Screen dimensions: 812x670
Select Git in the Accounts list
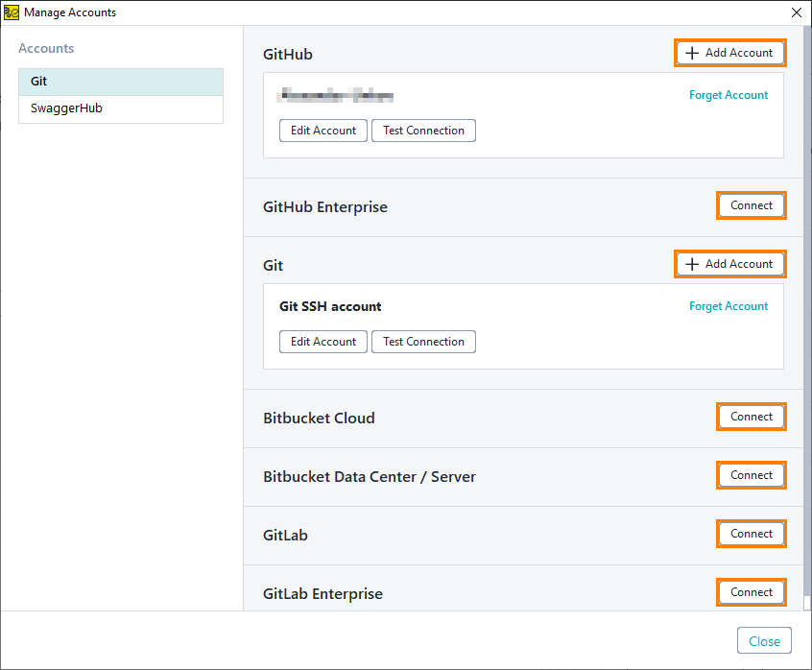tap(121, 82)
